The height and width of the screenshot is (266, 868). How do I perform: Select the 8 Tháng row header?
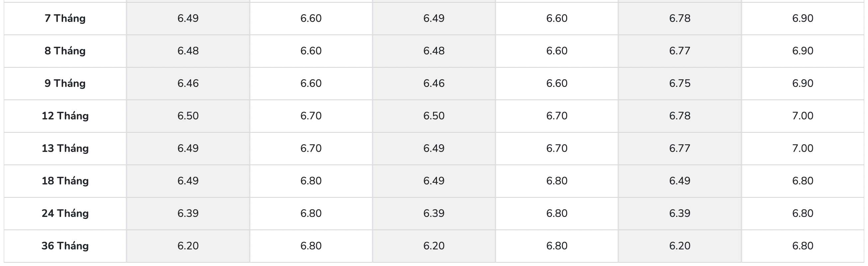coord(65,51)
